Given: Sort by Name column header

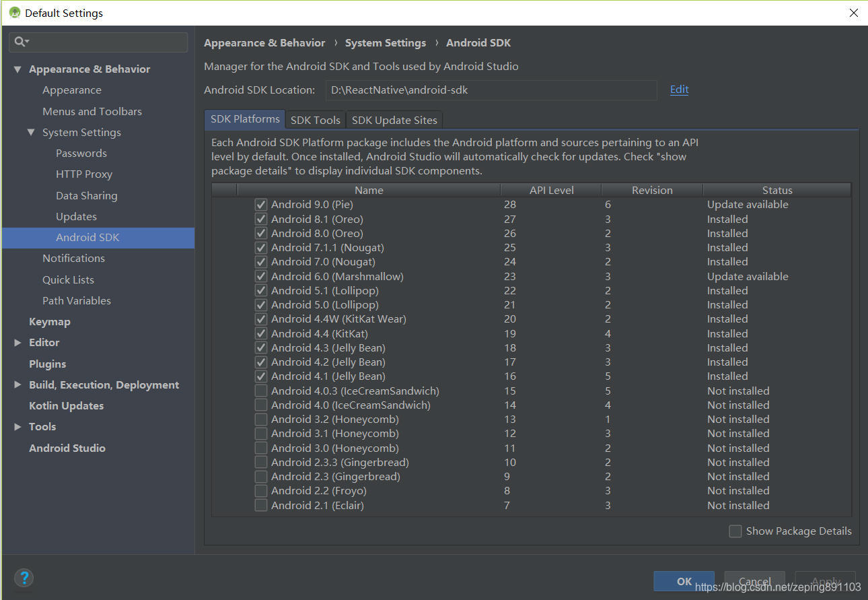Looking at the screenshot, I should [x=369, y=191].
